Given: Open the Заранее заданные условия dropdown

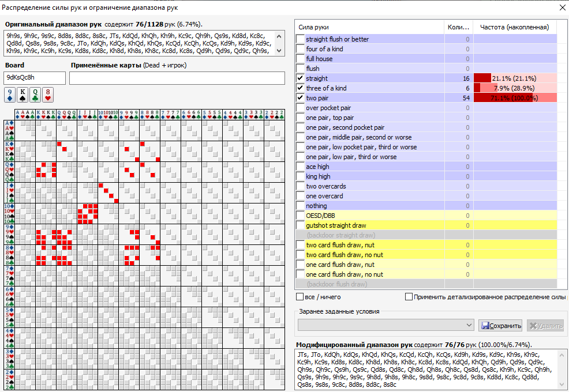Looking at the screenshot, I should 386,325.
